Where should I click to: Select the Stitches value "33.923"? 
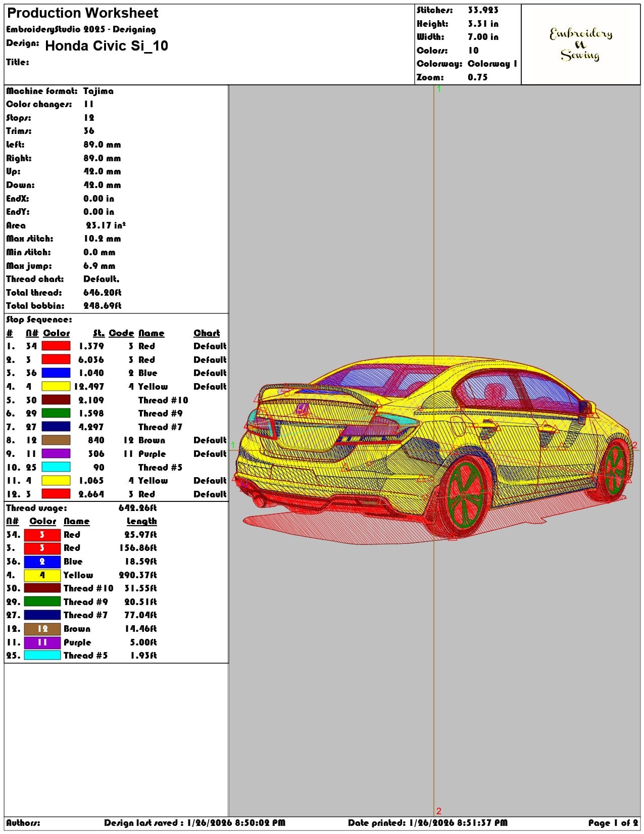tap(483, 10)
